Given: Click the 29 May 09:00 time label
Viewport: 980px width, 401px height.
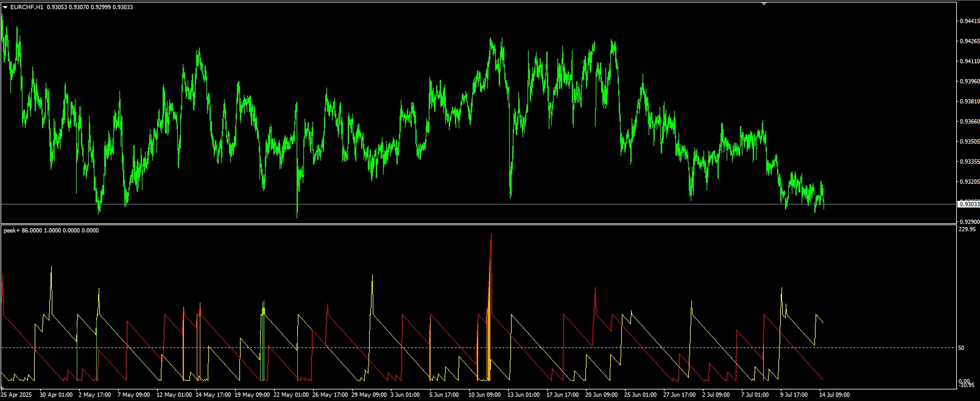Looking at the screenshot, I should click(368, 395).
